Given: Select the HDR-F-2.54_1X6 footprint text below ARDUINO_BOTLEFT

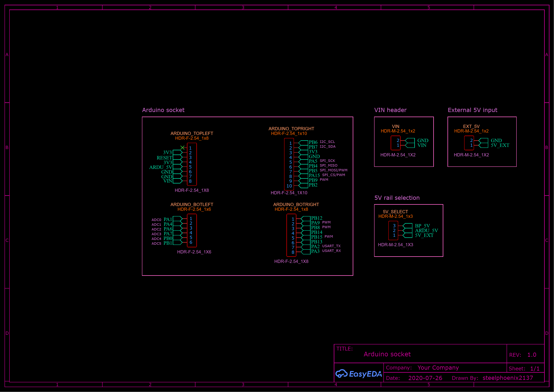Looking at the screenshot, I should [x=194, y=252].
